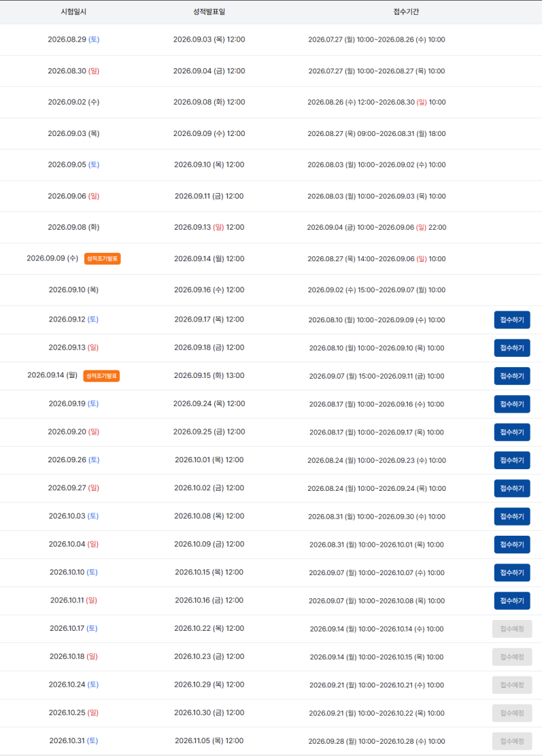Click registration period starting 2026.09.02 (수) 15:00

[x=377, y=290]
